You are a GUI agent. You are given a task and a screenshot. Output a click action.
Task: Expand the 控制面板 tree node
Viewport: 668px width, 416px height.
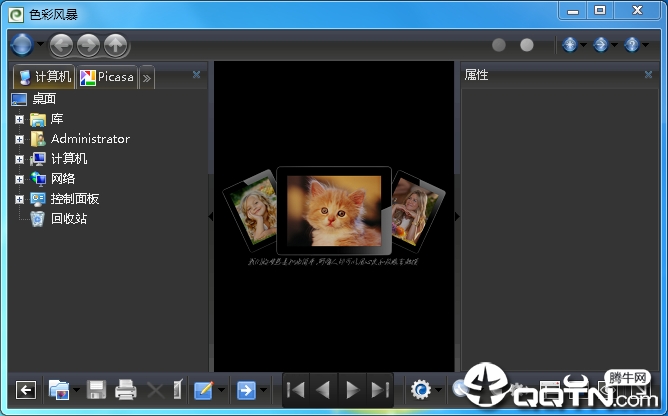coord(19,199)
